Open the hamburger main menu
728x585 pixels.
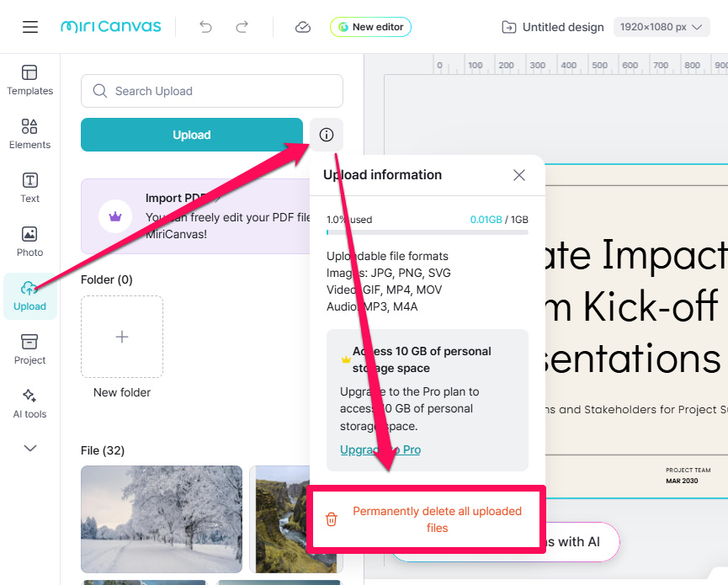click(x=30, y=27)
